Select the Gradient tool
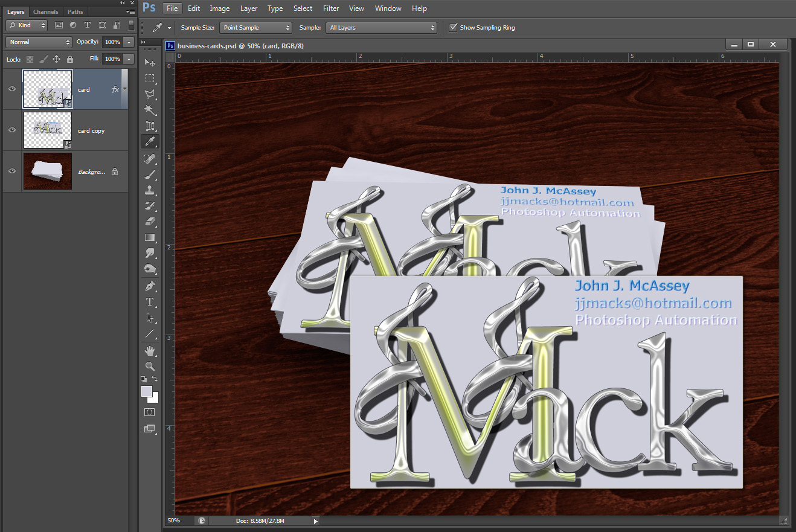 pos(150,237)
